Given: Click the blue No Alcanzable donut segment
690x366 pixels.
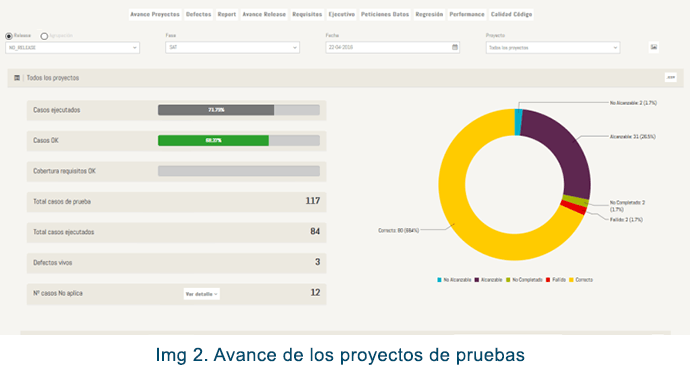Looking at the screenshot, I should [518, 122].
